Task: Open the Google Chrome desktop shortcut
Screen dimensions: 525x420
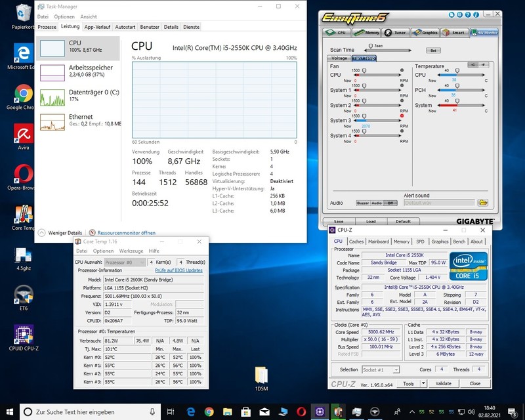Action: pyautogui.click(x=23, y=97)
